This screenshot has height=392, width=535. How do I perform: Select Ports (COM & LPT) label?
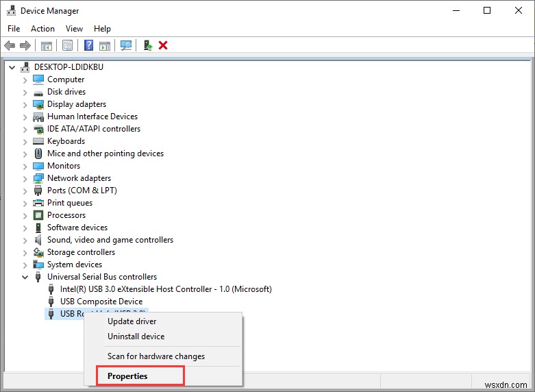(82, 191)
